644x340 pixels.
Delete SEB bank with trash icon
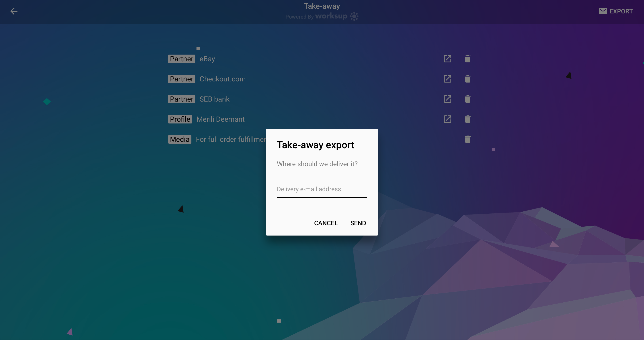pos(468,99)
